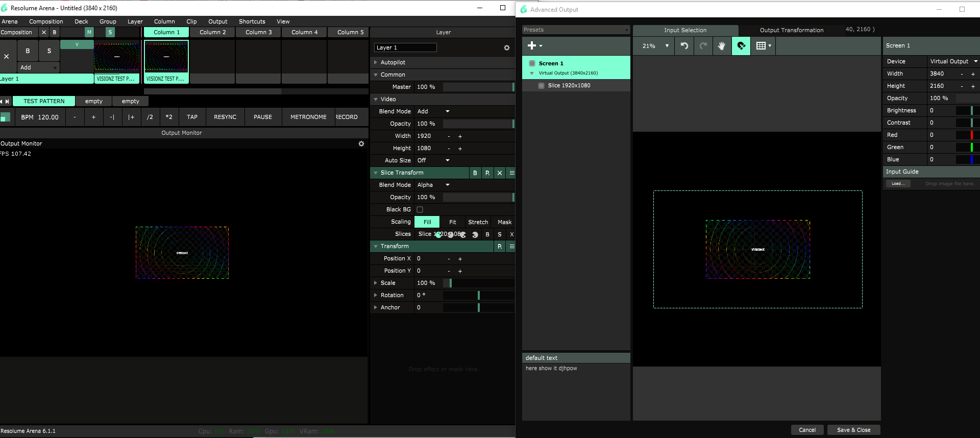Open the 21% zoom level dropdown
Screen dimensions: 980x438
point(656,46)
